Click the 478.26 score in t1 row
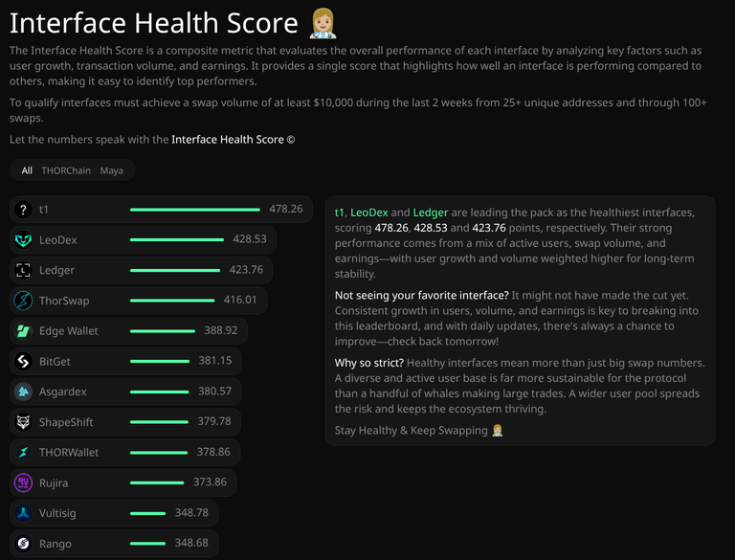 click(286, 209)
